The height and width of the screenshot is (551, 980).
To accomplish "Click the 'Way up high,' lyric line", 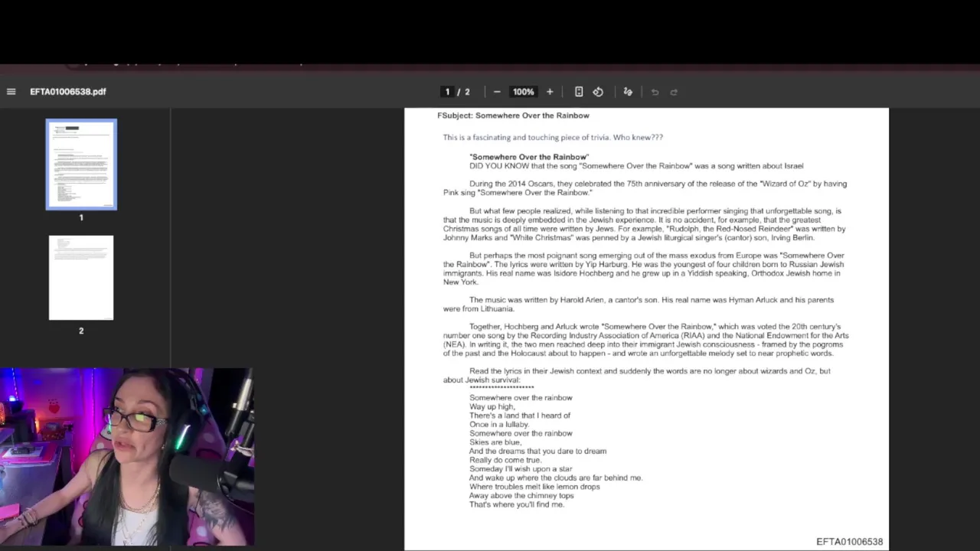I will pos(492,406).
